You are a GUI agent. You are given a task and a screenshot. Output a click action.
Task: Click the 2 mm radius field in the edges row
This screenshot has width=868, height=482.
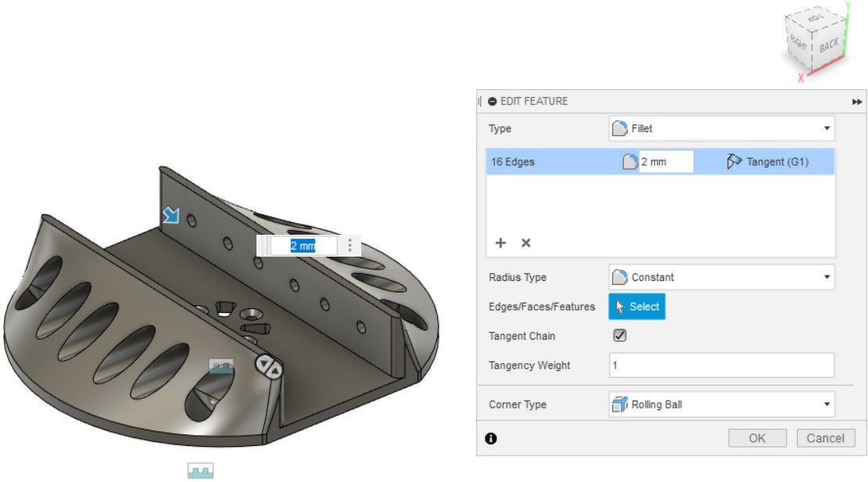(665, 162)
